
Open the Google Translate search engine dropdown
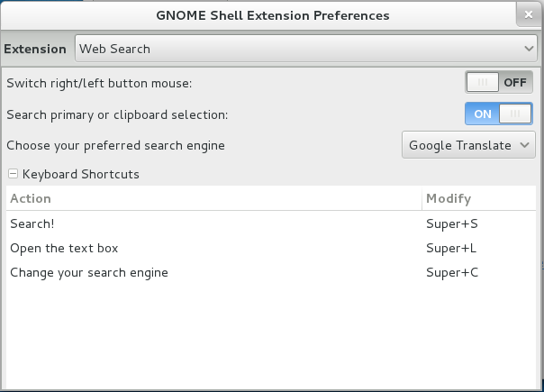click(x=468, y=145)
